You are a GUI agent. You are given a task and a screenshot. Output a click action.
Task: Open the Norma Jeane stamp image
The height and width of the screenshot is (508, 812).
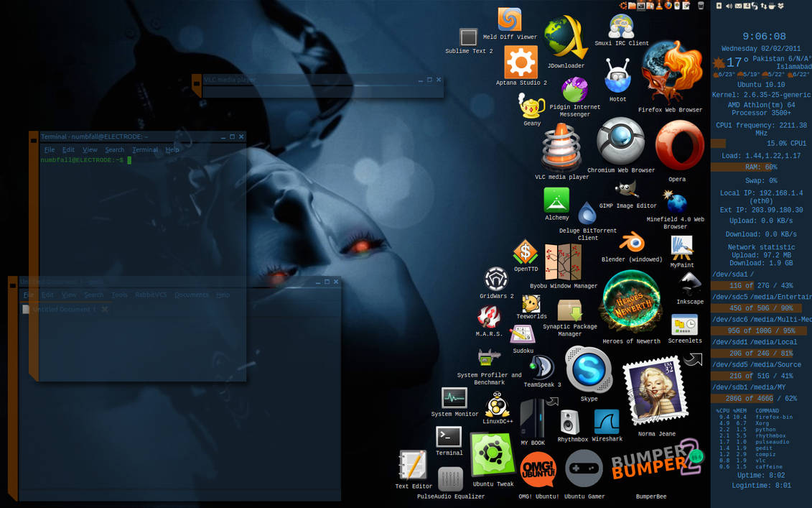(655, 392)
